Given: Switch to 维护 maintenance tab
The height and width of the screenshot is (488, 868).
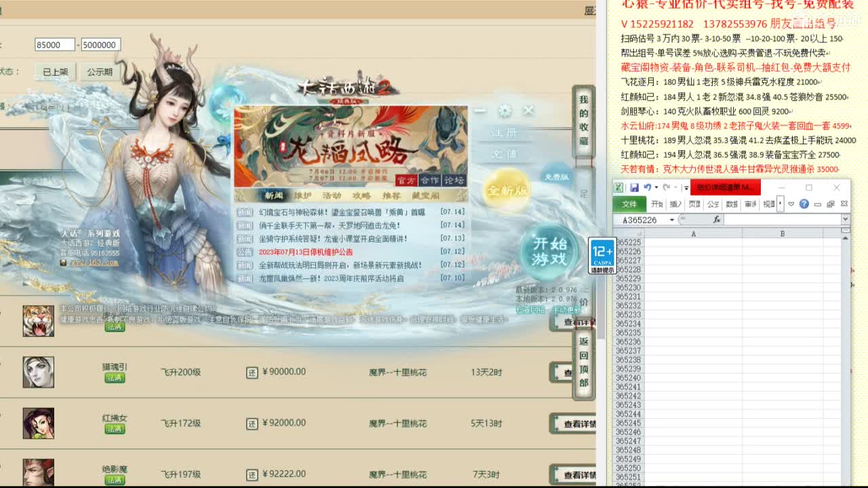Looking at the screenshot, I should [302, 196].
